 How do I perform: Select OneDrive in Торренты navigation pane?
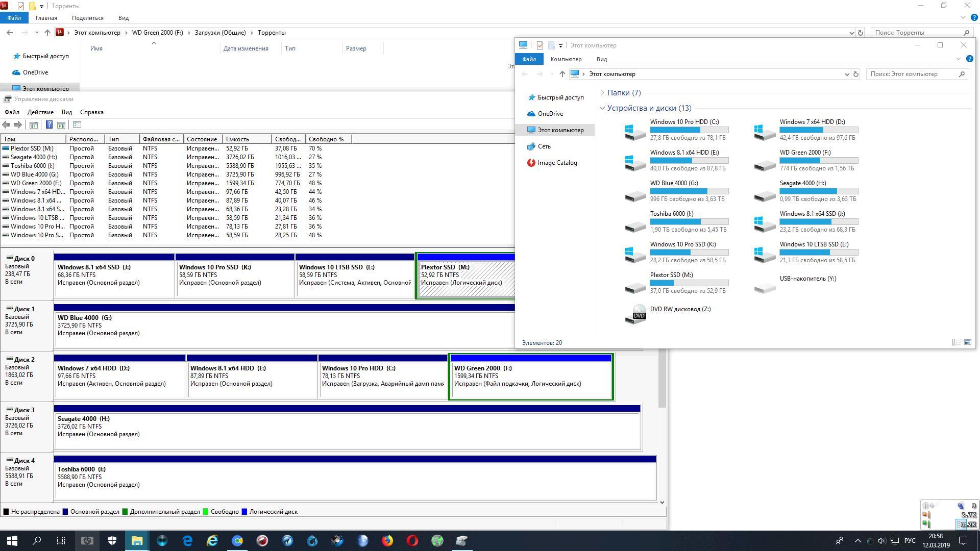pos(35,72)
